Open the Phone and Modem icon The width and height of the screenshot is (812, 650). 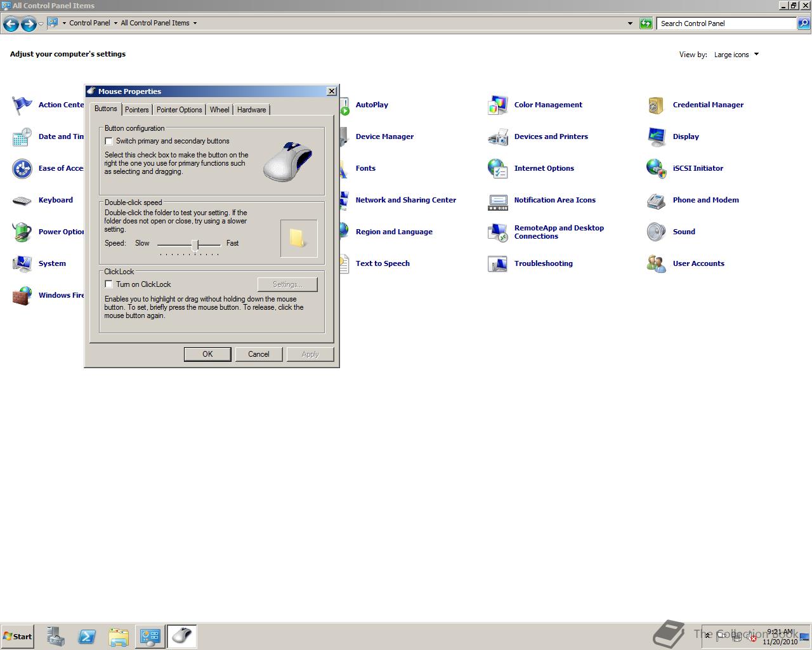pyautogui.click(x=657, y=201)
